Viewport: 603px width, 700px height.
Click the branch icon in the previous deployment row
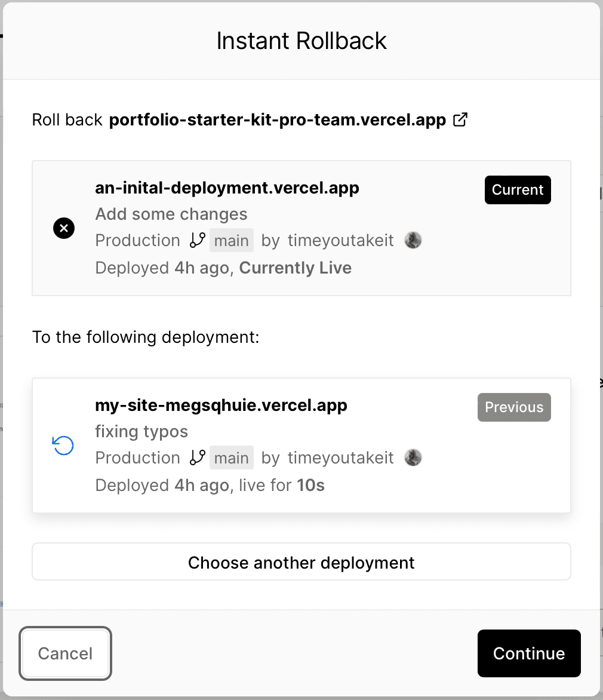(196, 458)
